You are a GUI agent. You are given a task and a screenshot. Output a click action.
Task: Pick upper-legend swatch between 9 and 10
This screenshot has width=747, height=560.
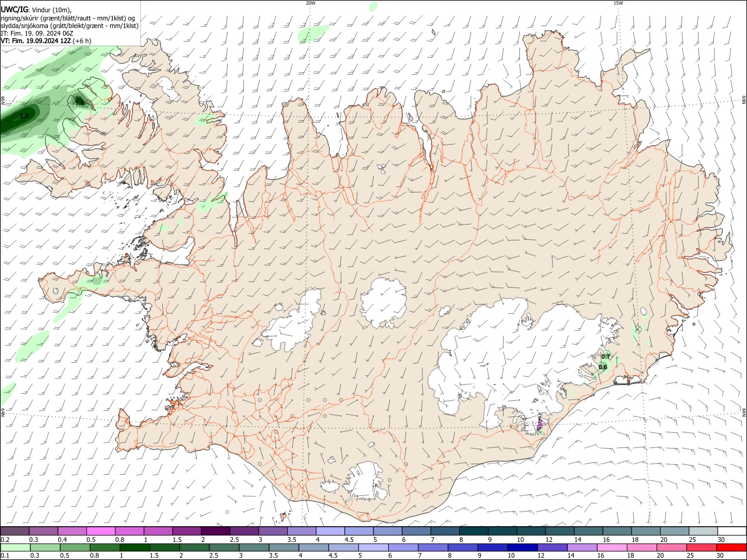coord(501,531)
